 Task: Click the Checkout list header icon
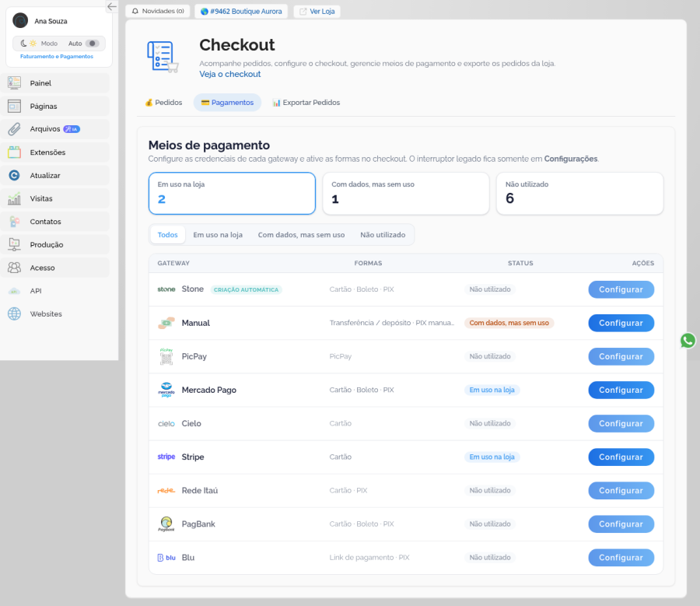(x=163, y=57)
